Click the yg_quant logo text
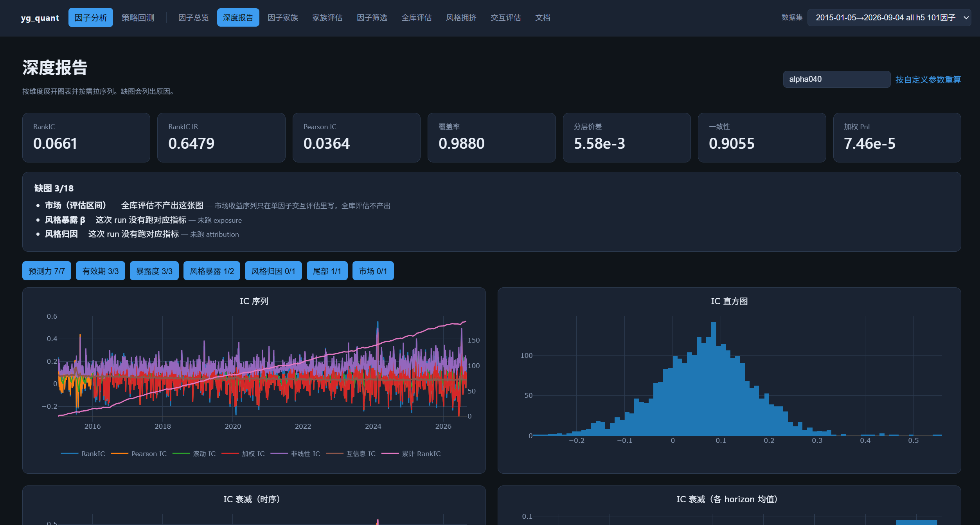 [40, 18]
